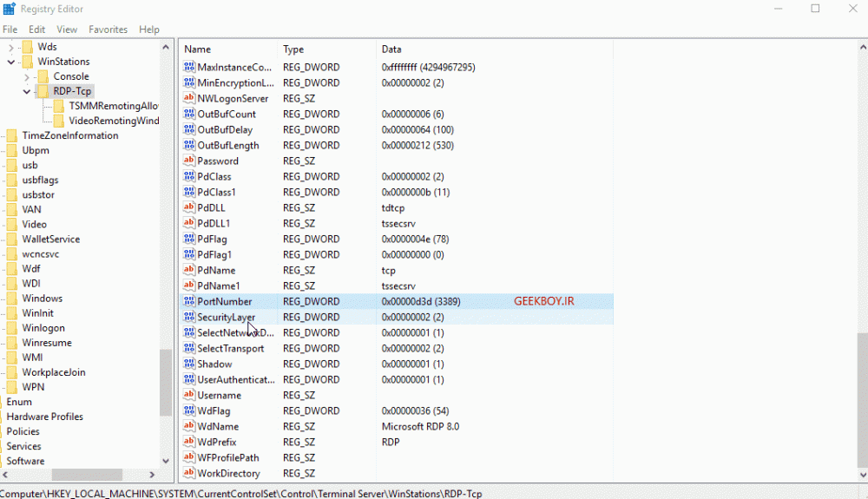The image size is (868, 499).
Task: Open the Edit menu
Action: tap(36, 30)
